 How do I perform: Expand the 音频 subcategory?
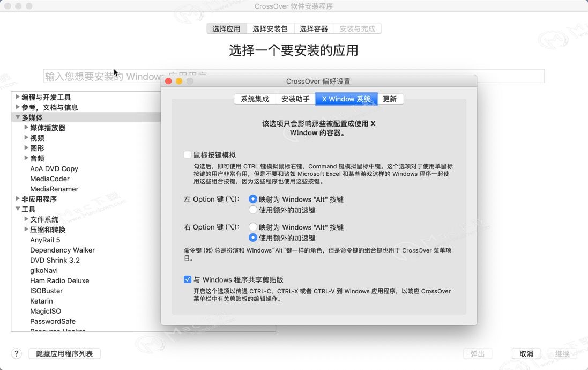point(26,158)
